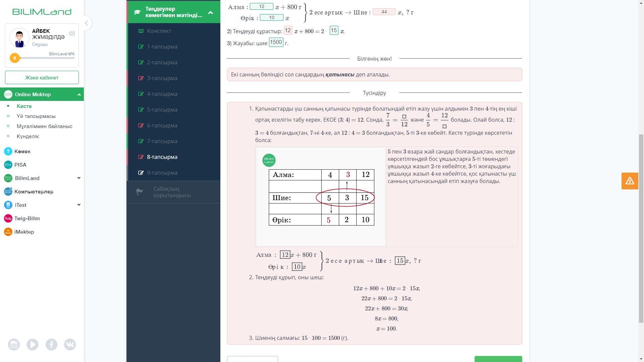Select the Күнделік submenu bullet

click(x=8, y=136)
